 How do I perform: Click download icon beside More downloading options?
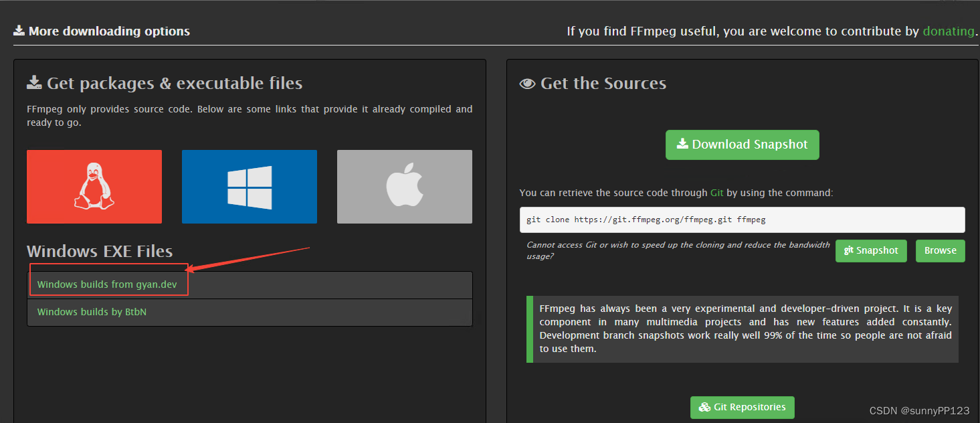(19, 31)
